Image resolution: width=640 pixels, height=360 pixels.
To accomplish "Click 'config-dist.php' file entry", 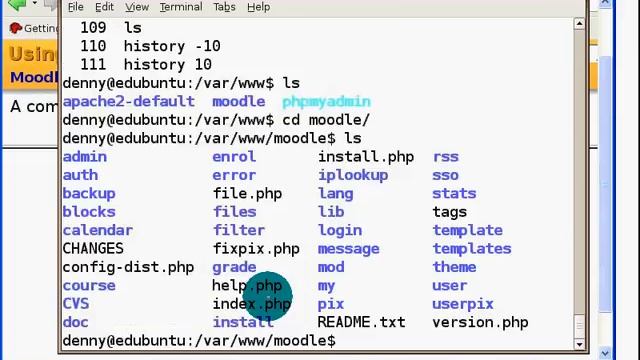I will coord(128,267).
